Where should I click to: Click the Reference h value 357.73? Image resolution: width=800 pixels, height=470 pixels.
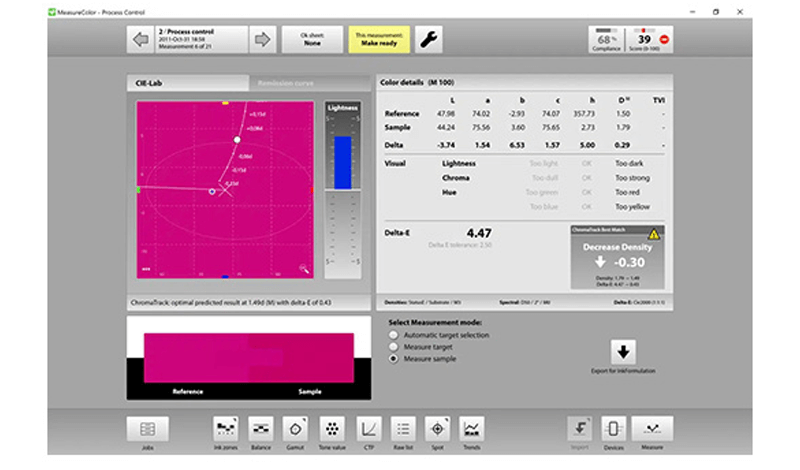pyautogui.click(x=584, y=114)
